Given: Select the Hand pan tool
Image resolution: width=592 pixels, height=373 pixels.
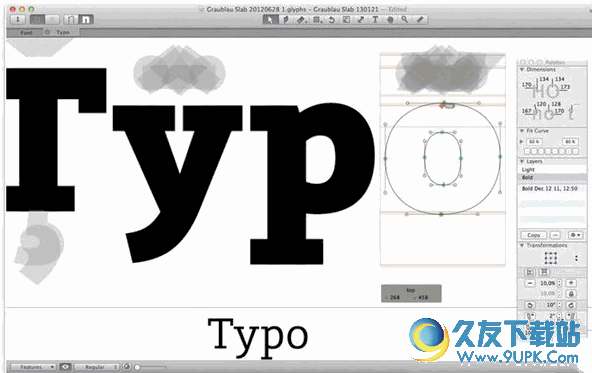Looking at the screenshot, I should coord(390,20).
